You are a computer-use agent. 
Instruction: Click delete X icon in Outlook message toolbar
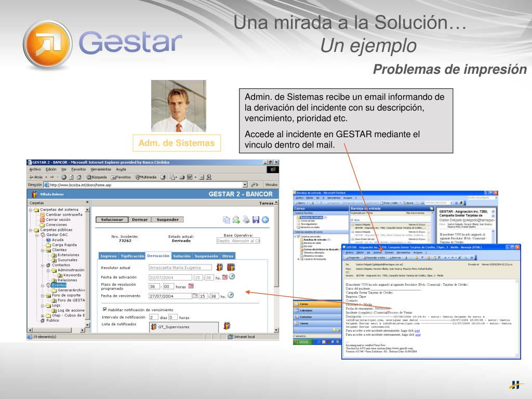439,258
